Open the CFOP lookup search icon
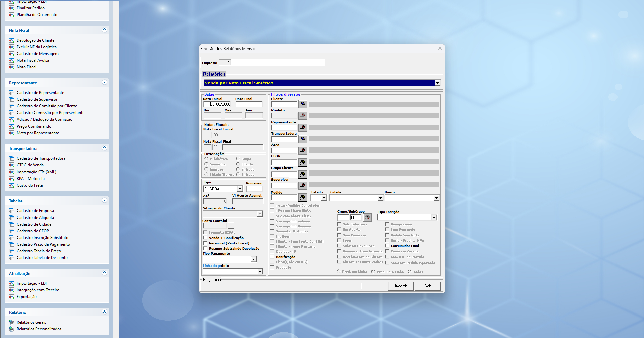644x338 pixels. (x=303, y=162)
